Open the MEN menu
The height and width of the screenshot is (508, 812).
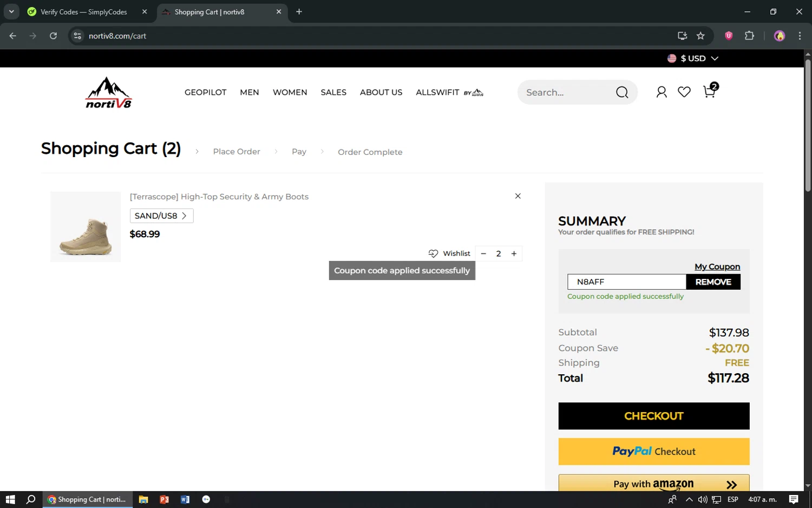point(249,93)
